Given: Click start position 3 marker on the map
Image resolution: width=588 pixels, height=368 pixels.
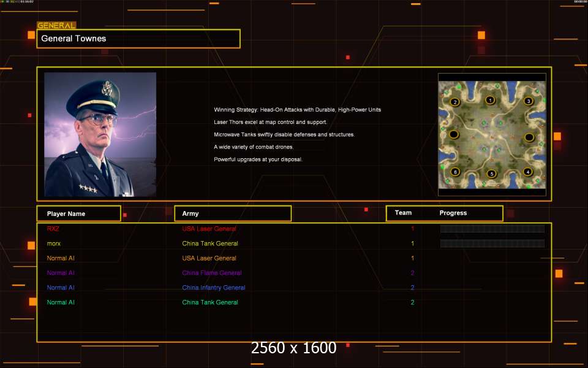Looking at the screenshot, I should [529, 101].
